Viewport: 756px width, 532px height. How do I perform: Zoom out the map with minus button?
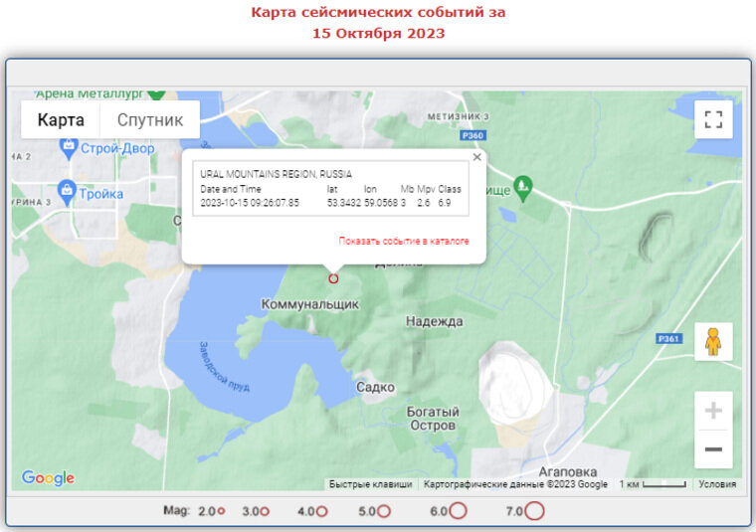click(713, 449)
